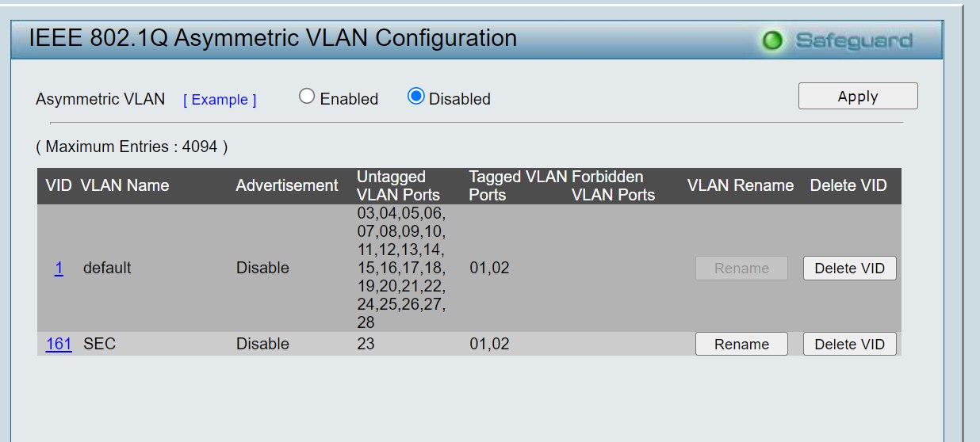Delete VID for the SEC VLAN
Image resolution: width=980 pixels, height=442 pixels.
(x=850, y=344)
